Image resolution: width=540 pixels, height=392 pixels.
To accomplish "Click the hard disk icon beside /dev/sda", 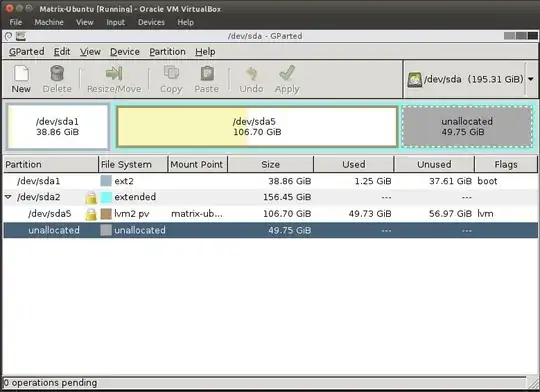I will 414,80.
